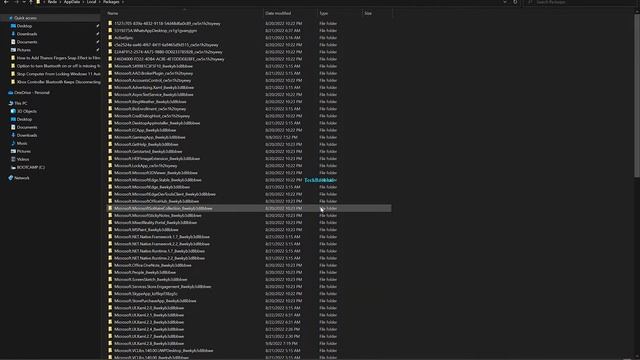This screenshot has height=360, width=640.
Task: Select the Microsoft.StorePurchaseApp folder name
Action: pyautogui.click(x=155, y=301)
